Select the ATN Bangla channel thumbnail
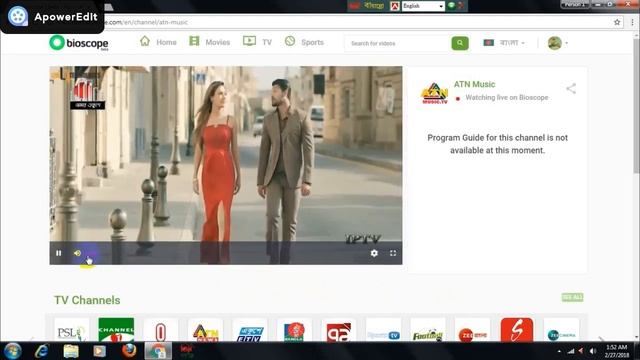Image resolution: width=640 pixels, height=360 pixels. click(294, 330)
